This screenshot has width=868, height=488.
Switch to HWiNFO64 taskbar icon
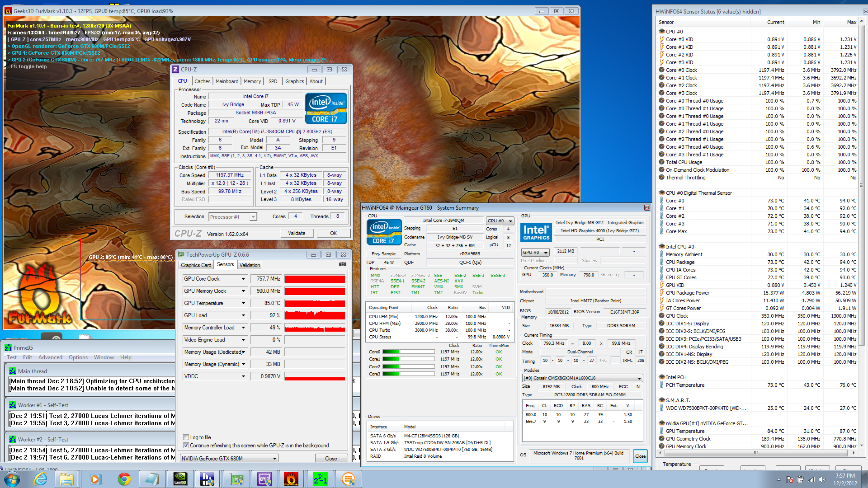click(x=208, y=479)
